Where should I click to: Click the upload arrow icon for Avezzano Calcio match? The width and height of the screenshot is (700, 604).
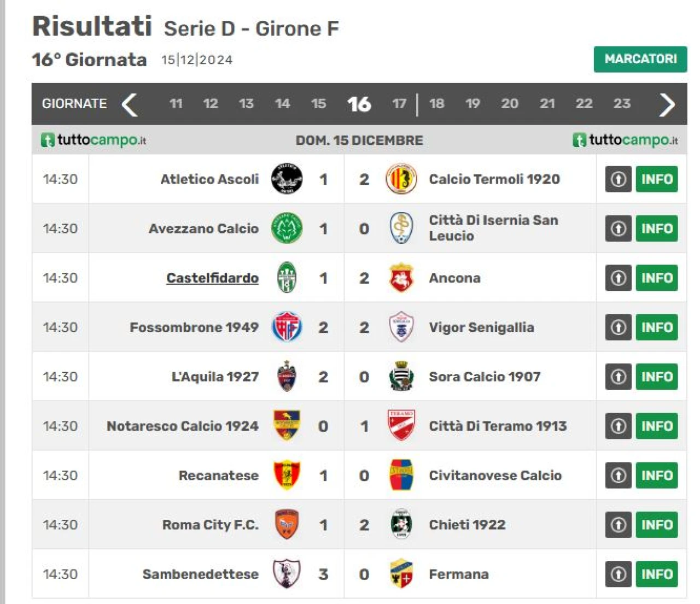[618, 228]
